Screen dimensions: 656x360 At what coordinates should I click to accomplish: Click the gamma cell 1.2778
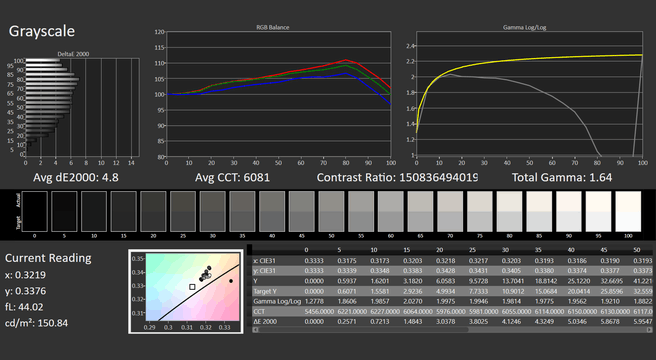[x=314, y=301]
